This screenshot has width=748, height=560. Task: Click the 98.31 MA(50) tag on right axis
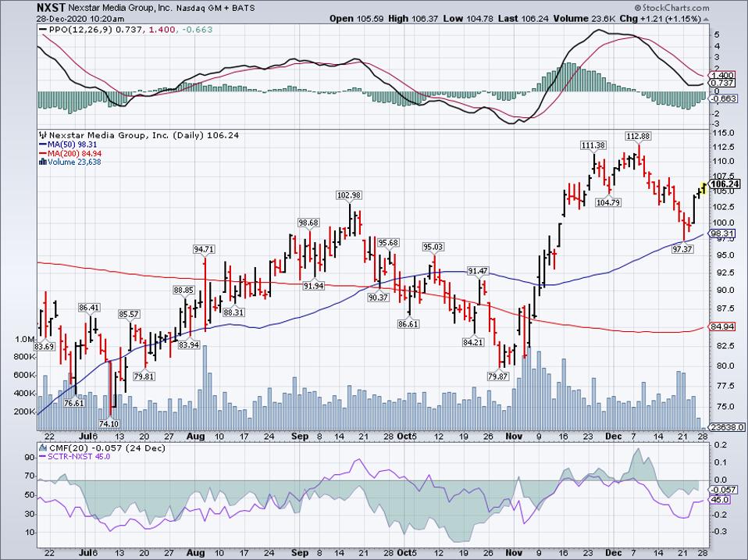point(722,234)
